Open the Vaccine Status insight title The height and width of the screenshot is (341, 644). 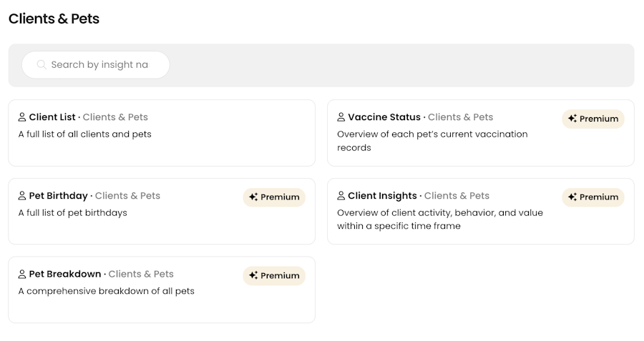coord(384,117)
